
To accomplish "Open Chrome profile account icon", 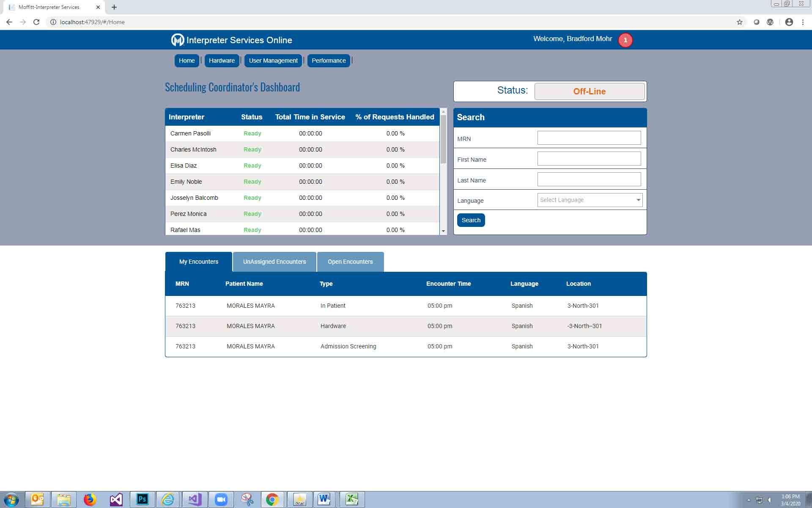I will click(x=789, y=22).
